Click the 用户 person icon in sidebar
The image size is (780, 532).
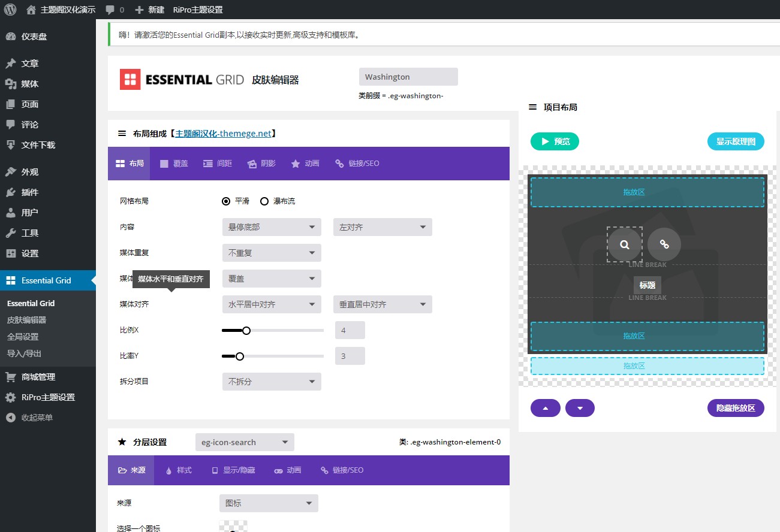pyautogui.click(x=10, y=213)
